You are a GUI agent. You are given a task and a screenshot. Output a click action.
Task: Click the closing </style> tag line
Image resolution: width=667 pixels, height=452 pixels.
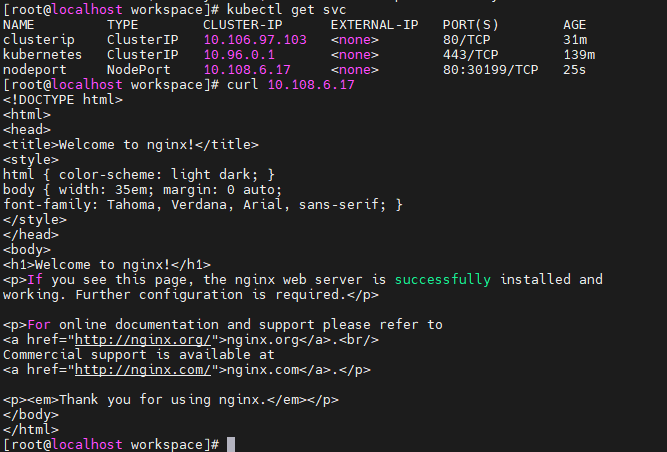(x=35, y=220)
